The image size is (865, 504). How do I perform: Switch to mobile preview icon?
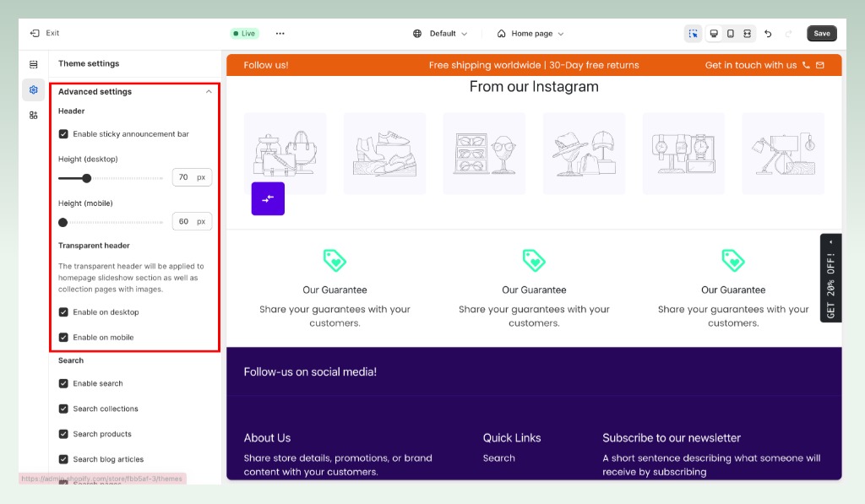731,34
